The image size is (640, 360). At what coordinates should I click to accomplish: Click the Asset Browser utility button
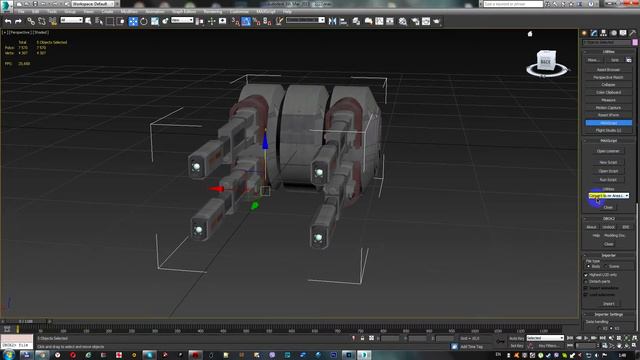point(608,70)
